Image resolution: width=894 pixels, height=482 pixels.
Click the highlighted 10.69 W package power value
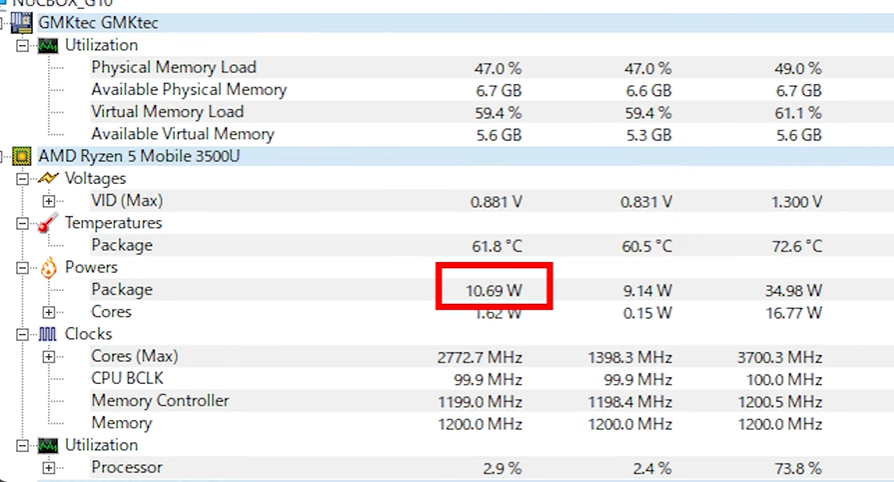point(494,290)
